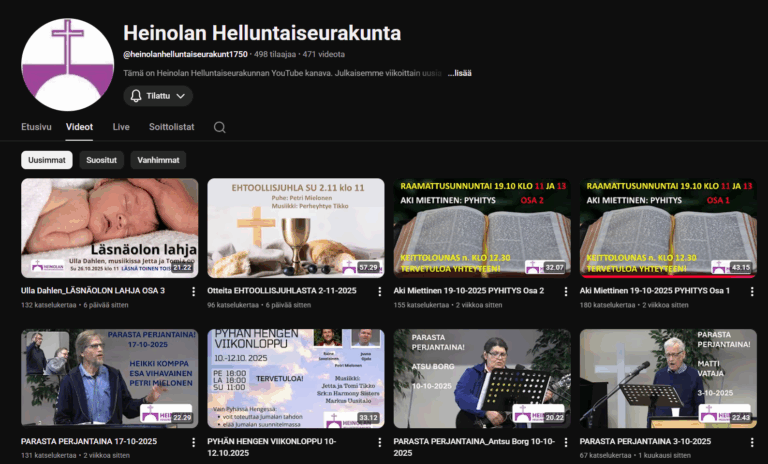768x464 pixels.
Task: Open options menu for PYHITYS Osa 1 video
Action: tap(753, 292)
